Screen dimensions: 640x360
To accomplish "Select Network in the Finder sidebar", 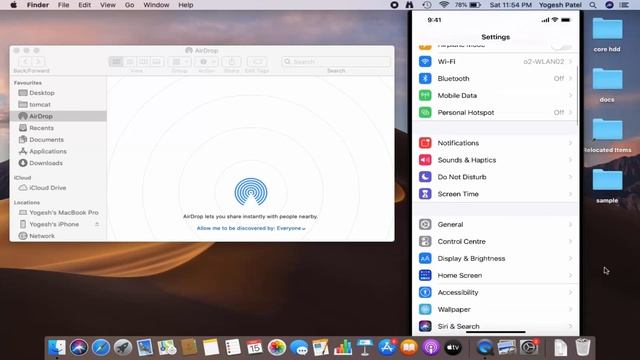I will [x=58, y=236].
